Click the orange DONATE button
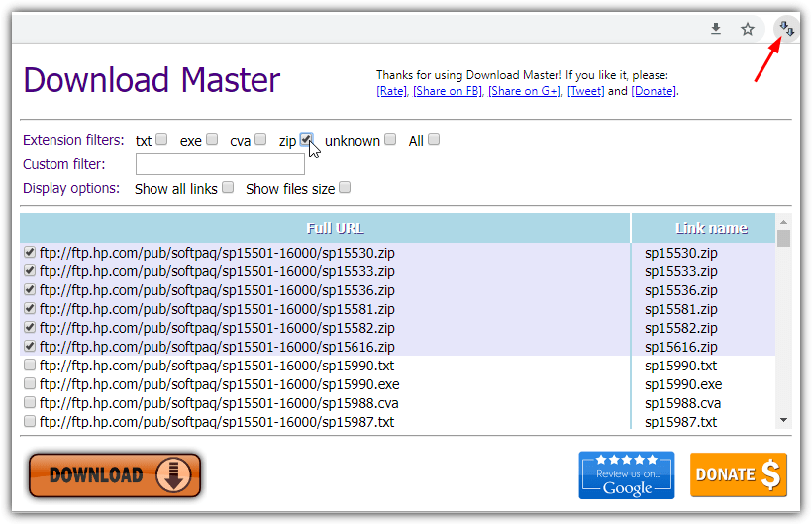 (738, 475)
